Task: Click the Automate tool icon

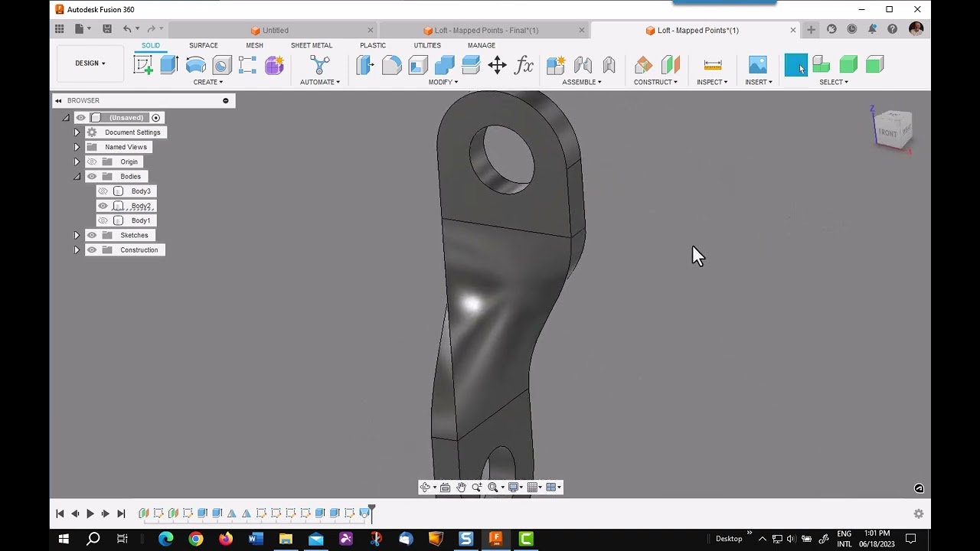Action: 320,65
